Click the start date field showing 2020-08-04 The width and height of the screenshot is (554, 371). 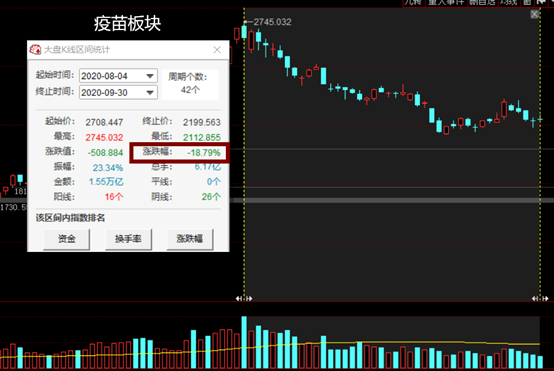[x=118, y=76]
